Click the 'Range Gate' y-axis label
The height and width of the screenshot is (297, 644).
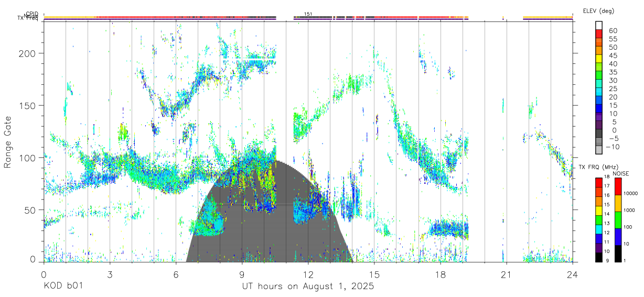[8, 142]
